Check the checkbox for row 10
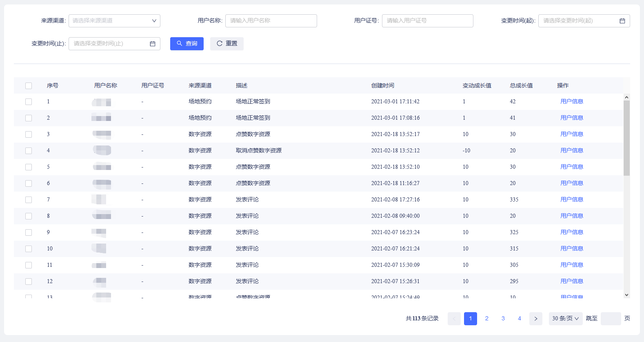The height and width of the screenshot is (342, 644). pos(29,249)
